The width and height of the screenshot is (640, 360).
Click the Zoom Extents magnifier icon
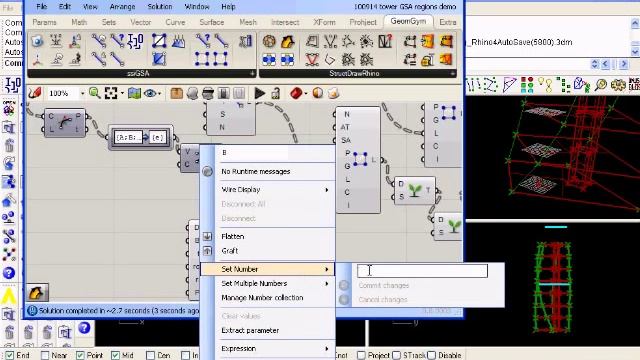point(95,93)
